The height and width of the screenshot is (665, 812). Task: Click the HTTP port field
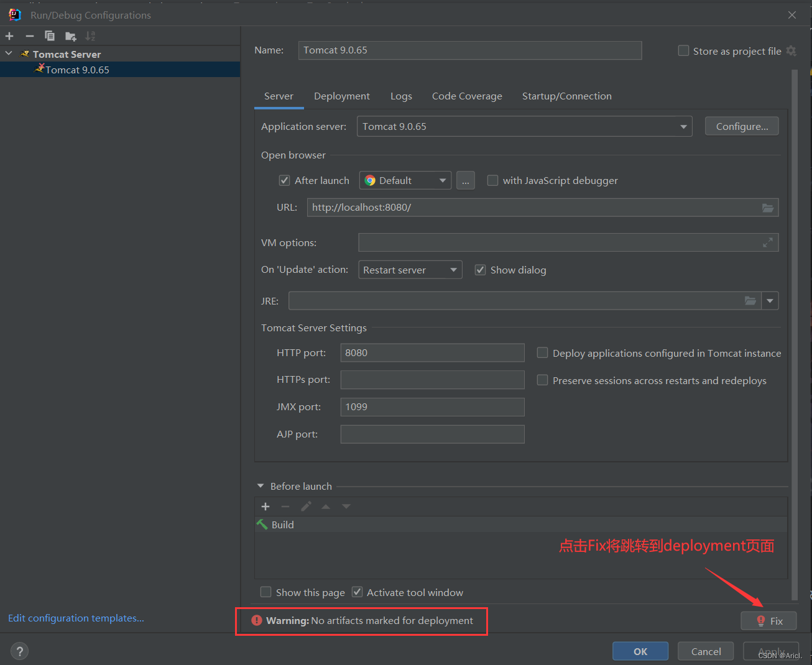433,353
